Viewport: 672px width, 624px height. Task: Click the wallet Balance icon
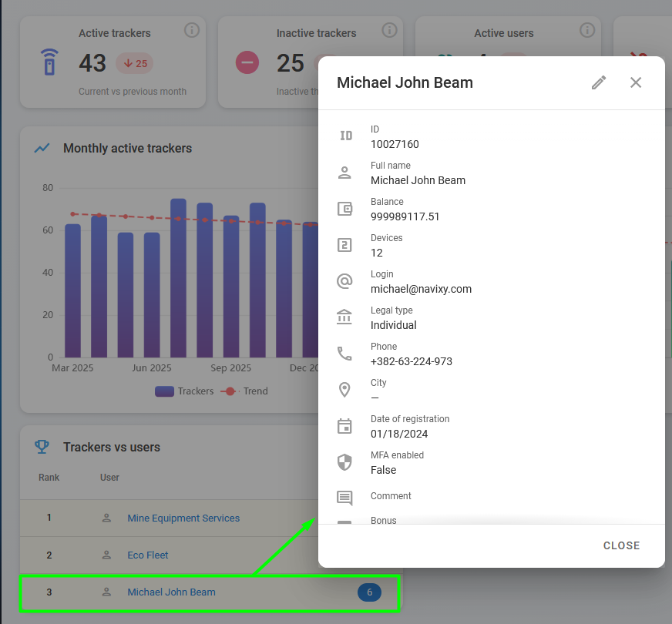tap(344, 209)
